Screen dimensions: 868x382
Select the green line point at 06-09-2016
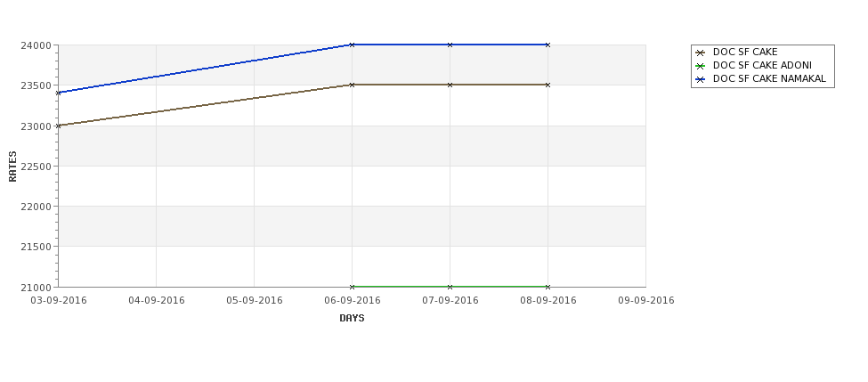[352, 287]
